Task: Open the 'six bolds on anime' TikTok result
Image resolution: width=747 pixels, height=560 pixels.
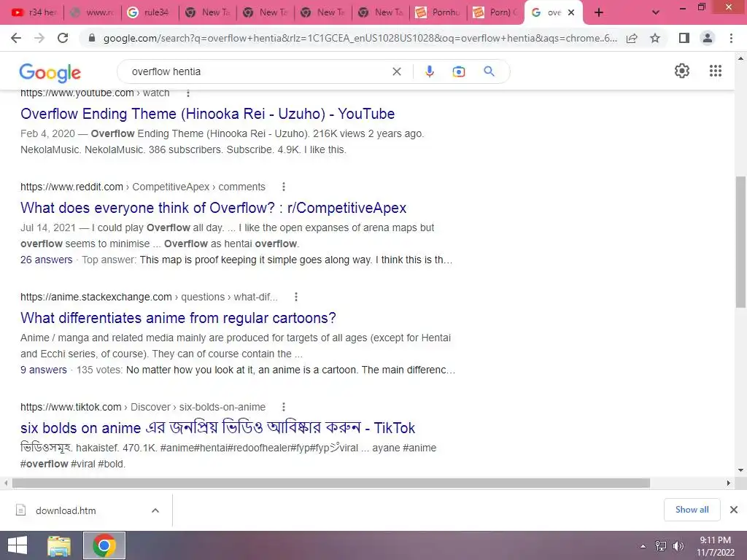Action: click(x=217, y=427)
